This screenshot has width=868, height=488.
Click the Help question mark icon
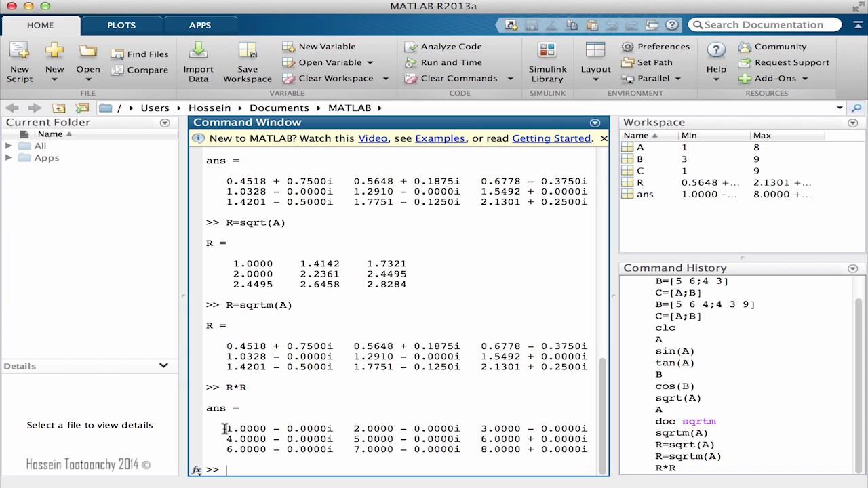(716, 51)
